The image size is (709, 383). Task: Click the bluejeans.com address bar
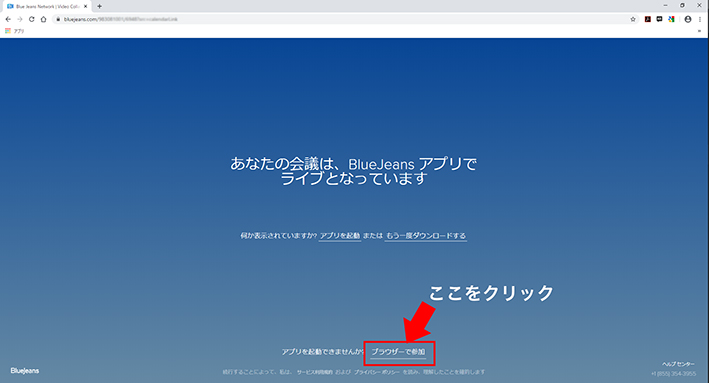pyautogui.click(x=344, y=19)
